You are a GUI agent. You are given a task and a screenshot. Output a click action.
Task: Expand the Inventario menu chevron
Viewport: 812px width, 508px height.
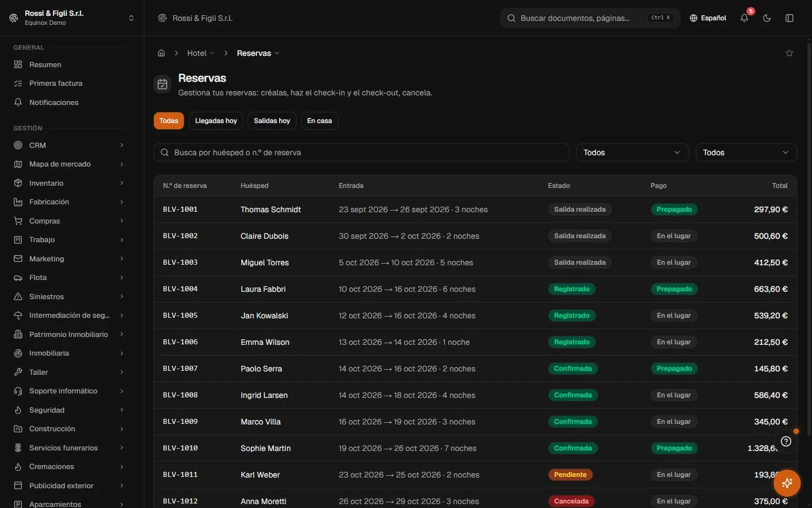point(122,183)
